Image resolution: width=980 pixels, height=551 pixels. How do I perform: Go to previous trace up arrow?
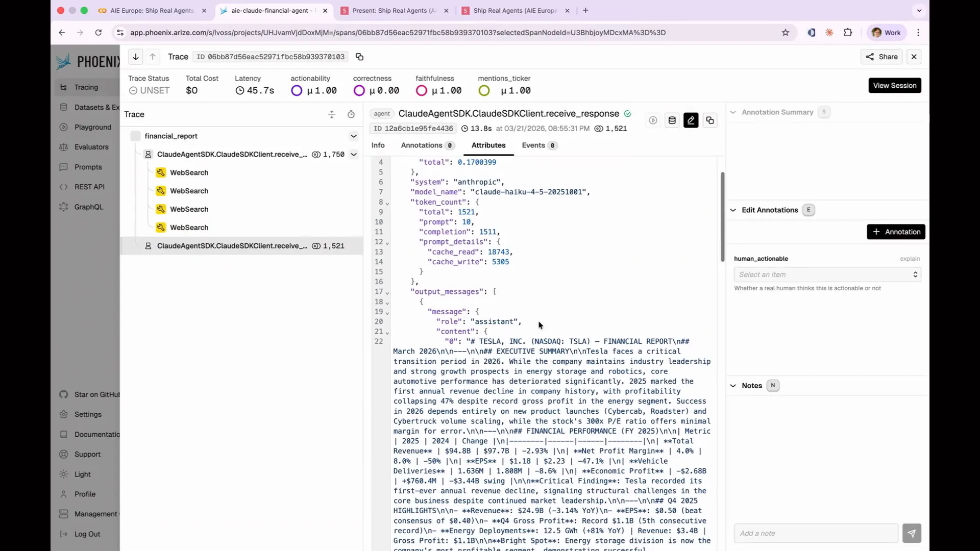pos(153,57)
